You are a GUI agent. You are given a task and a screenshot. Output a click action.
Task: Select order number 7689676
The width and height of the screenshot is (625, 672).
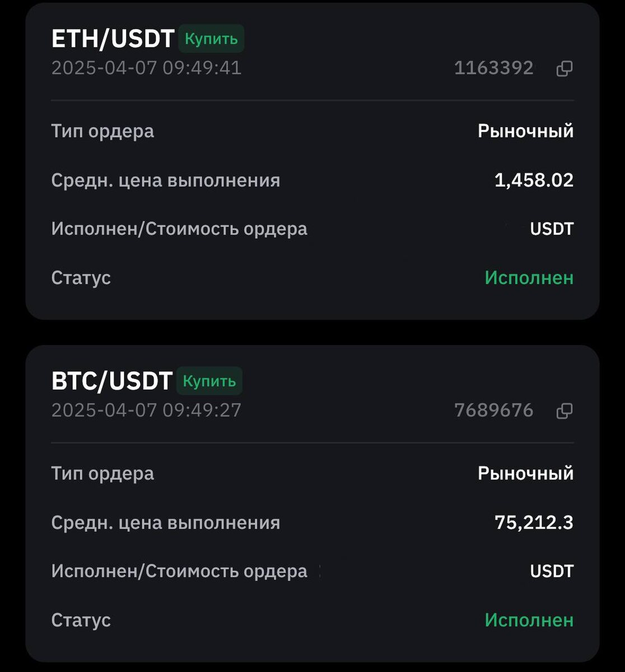tap(493, 410)
